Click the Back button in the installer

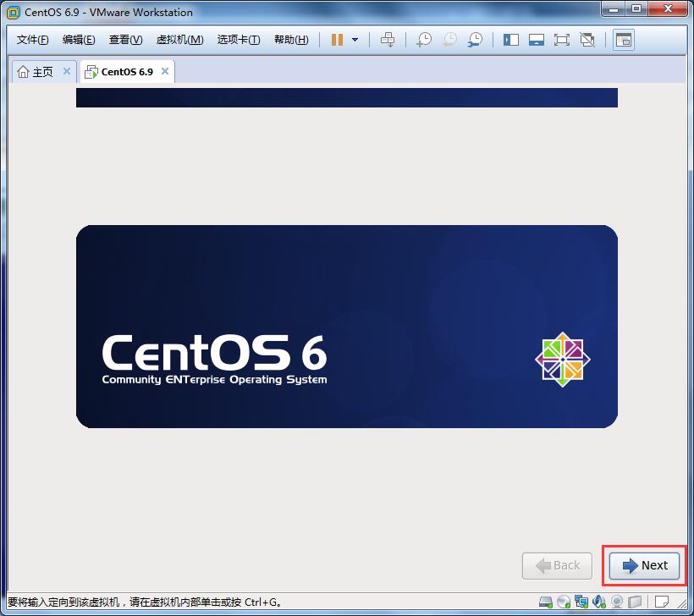(x=557, y=565)
